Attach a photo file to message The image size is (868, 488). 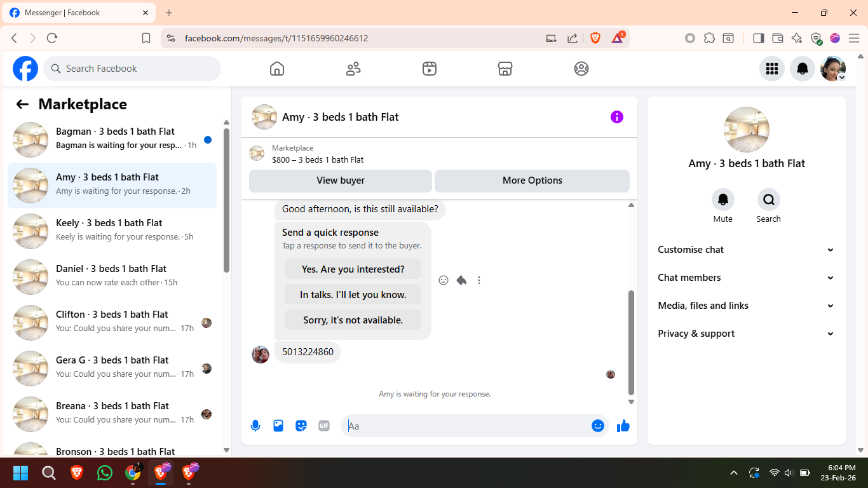278,426
